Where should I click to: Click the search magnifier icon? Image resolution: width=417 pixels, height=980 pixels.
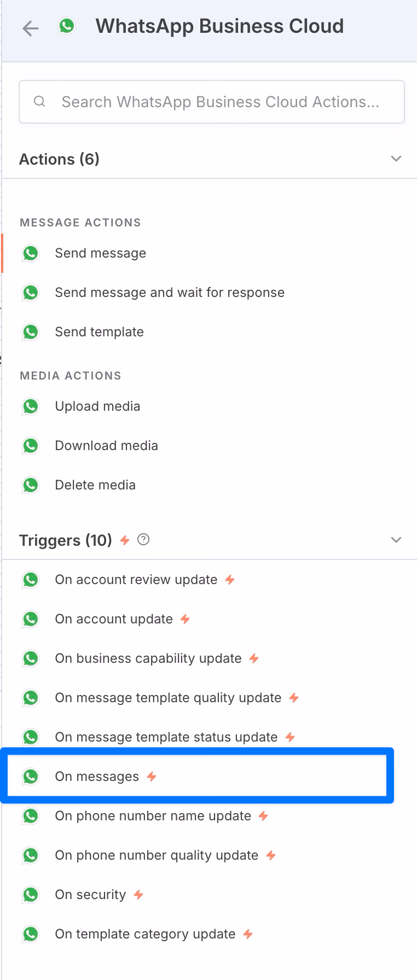tap(39, 101)
